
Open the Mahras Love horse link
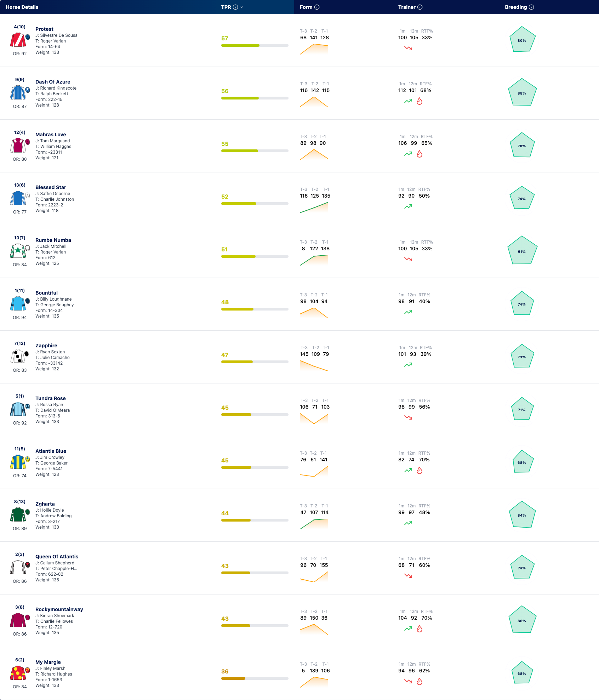click(51, 135)
